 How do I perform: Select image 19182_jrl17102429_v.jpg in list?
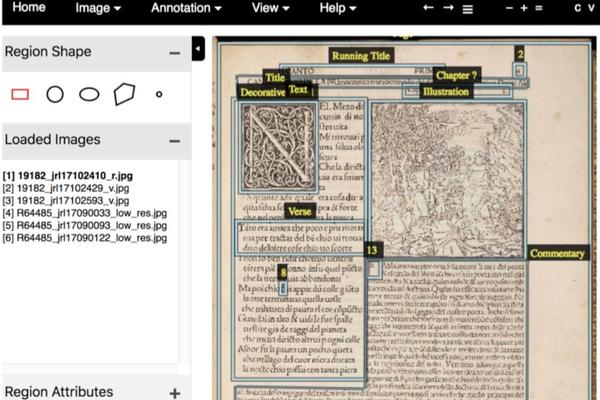tap(66, 188)
